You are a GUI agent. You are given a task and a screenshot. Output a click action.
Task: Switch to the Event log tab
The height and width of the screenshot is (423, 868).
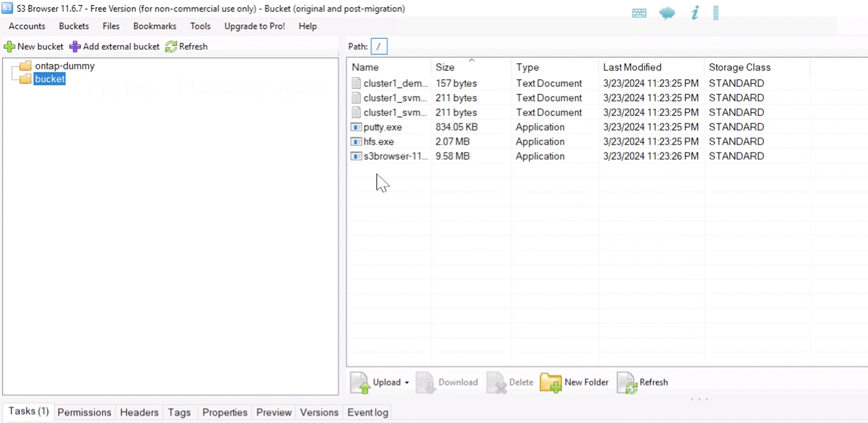(368, 412)
